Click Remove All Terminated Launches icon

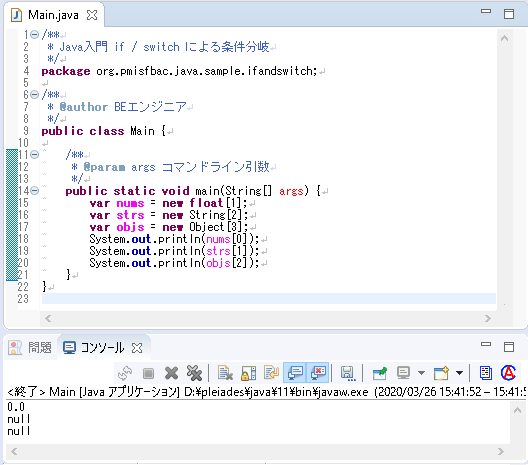pos(194,373)
